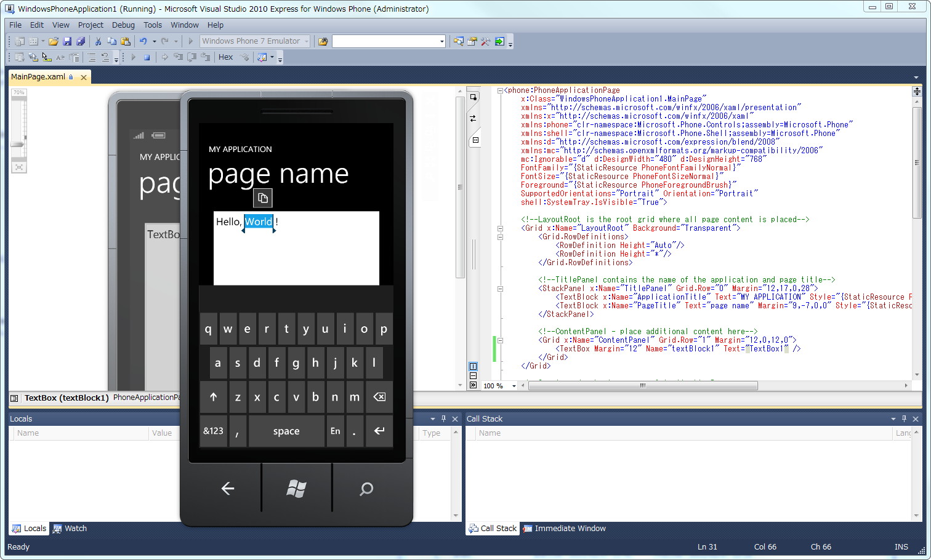Image resolution: width=931 pixels, height=560 pixels.
Task: Click the selected word World in emulator
Action: (x=259, y=222)
